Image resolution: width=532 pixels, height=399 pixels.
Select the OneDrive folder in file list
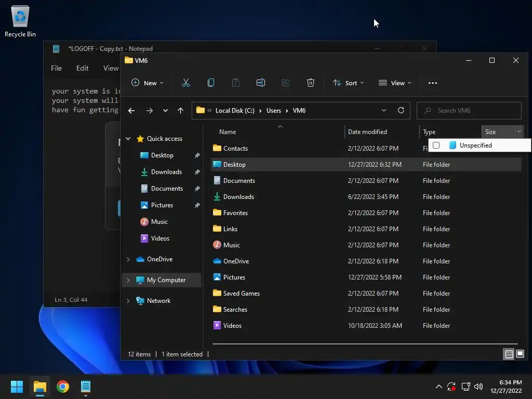tap(366, 261)
